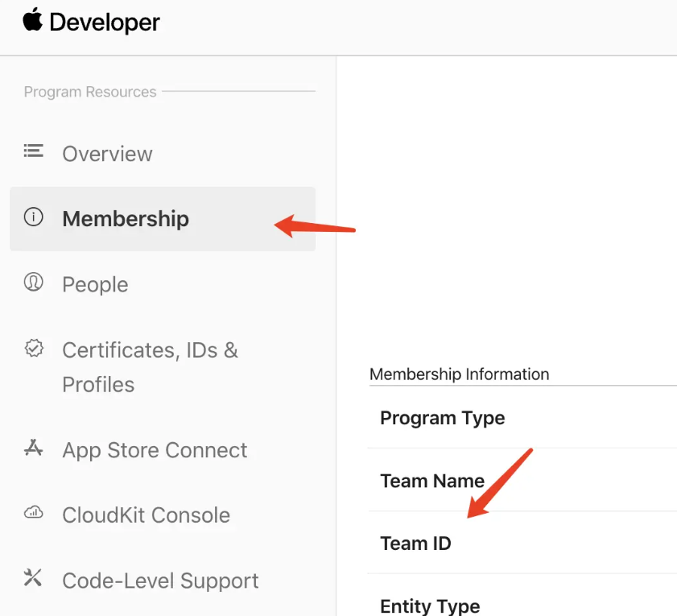677x616 pixels.
Task: Click the CloudKit cloud icon
Action: (33, 512)
